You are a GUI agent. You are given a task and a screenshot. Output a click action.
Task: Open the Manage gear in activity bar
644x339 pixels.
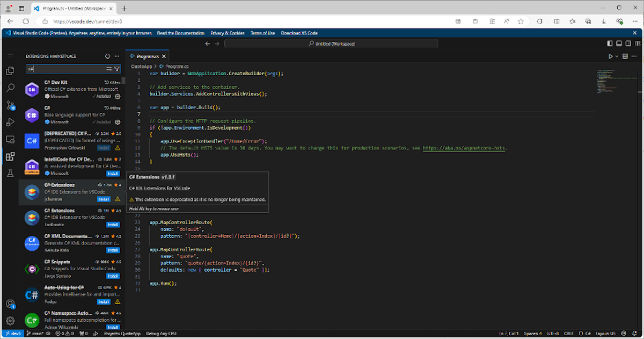coord(10,321)
